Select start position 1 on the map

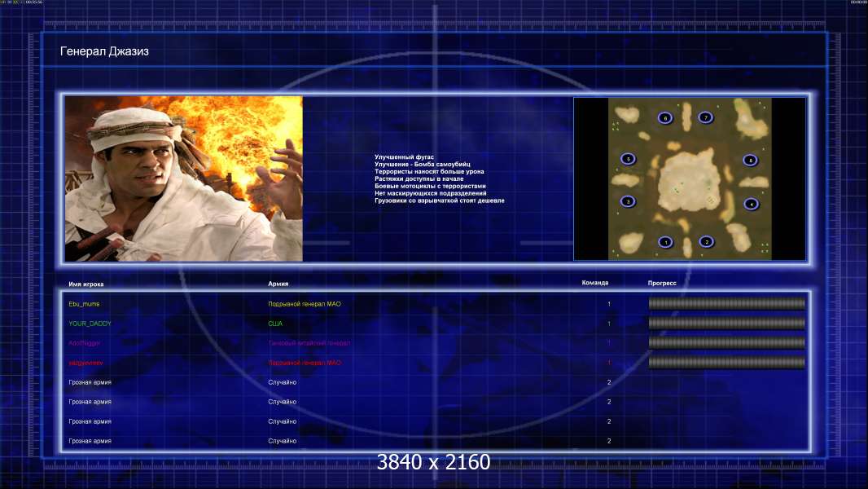point(666,242)
